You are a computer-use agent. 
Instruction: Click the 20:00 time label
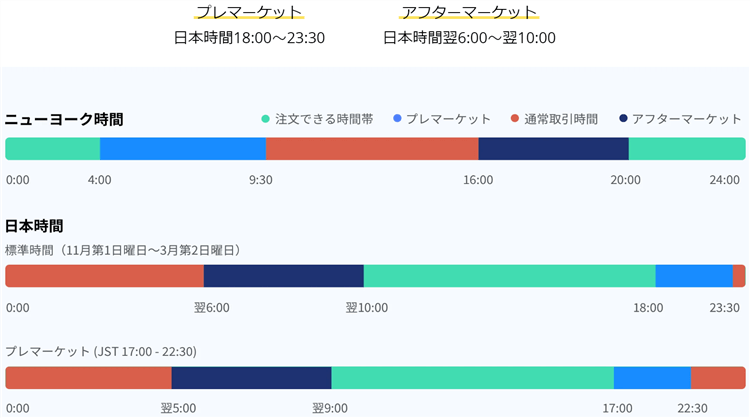coord(626,180)
